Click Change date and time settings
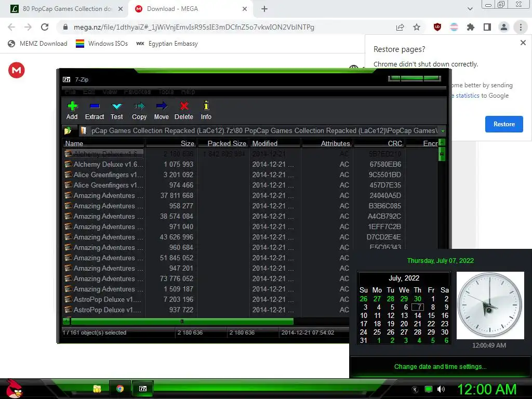The image size is (532, 399). 440,366
